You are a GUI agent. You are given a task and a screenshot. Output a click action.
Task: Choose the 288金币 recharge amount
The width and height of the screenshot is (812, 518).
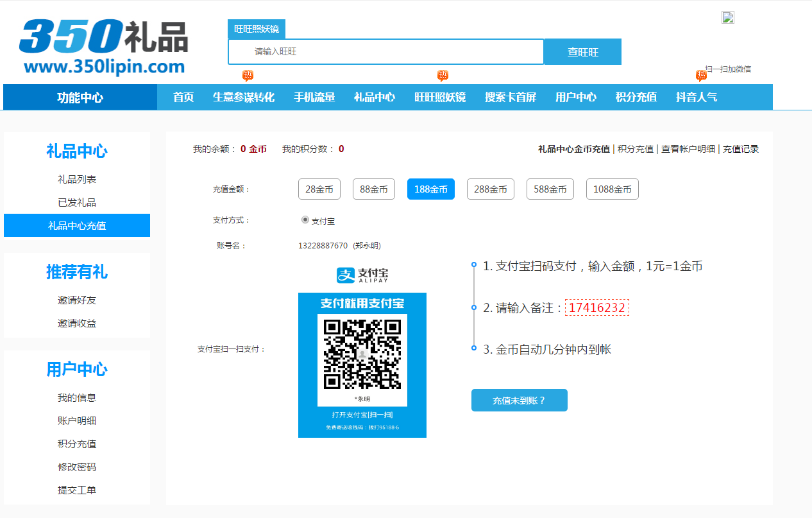491,189
